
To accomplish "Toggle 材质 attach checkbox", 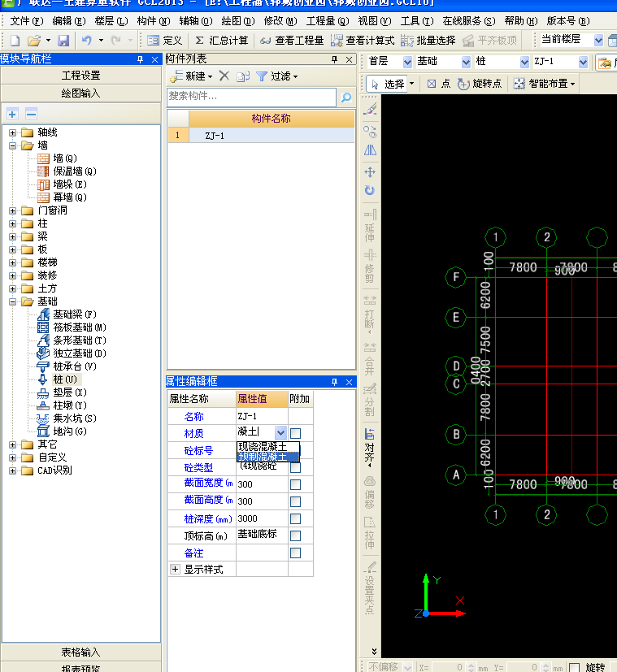I will click(x=295, y=433).
